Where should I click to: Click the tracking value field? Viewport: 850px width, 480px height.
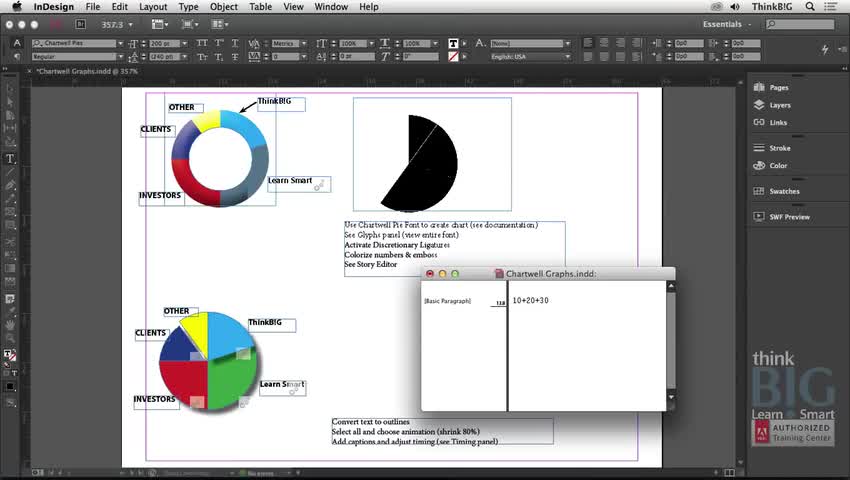pos(285,56)
